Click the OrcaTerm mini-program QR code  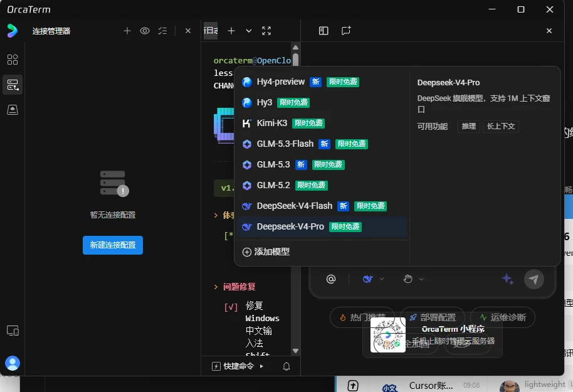(x=387, y=335)
